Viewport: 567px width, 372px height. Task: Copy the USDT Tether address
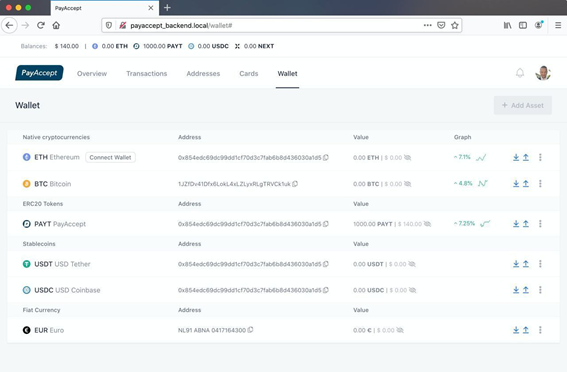tap(326, 264)
